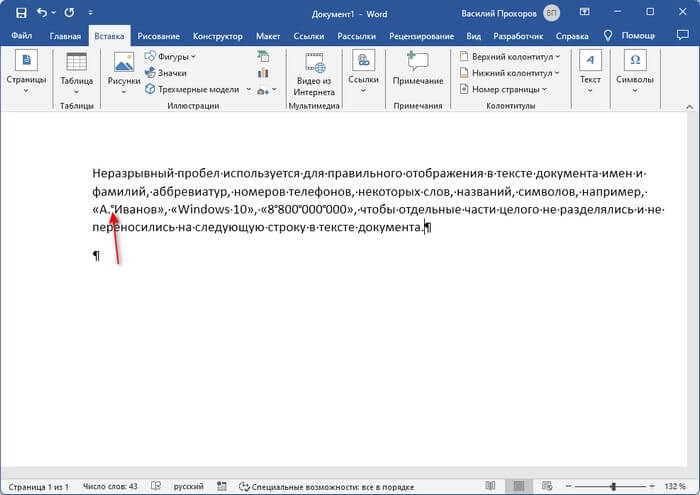Open the Нижний колонтитул dropdown
This screenshot has height=495, width=700.
509,73
